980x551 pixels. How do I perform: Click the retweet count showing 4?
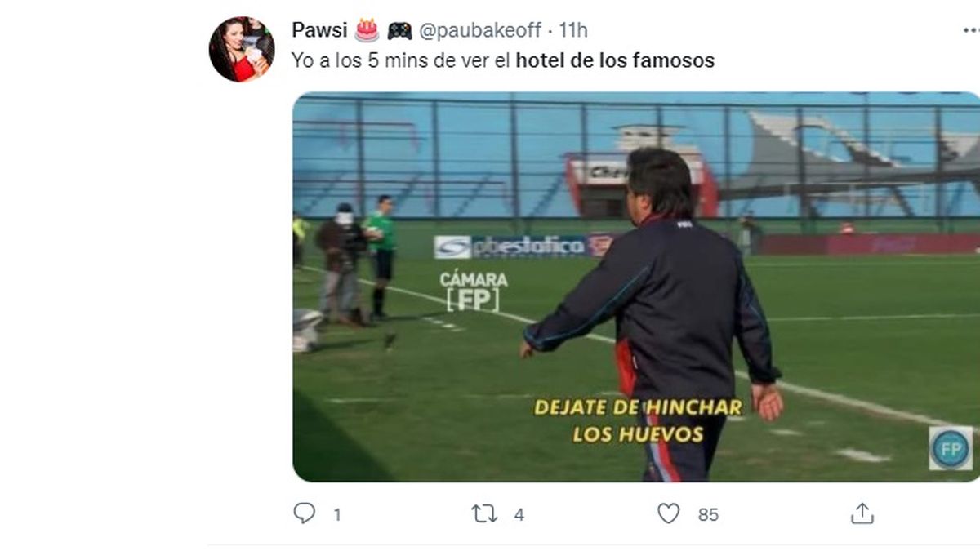click(519, 515)
